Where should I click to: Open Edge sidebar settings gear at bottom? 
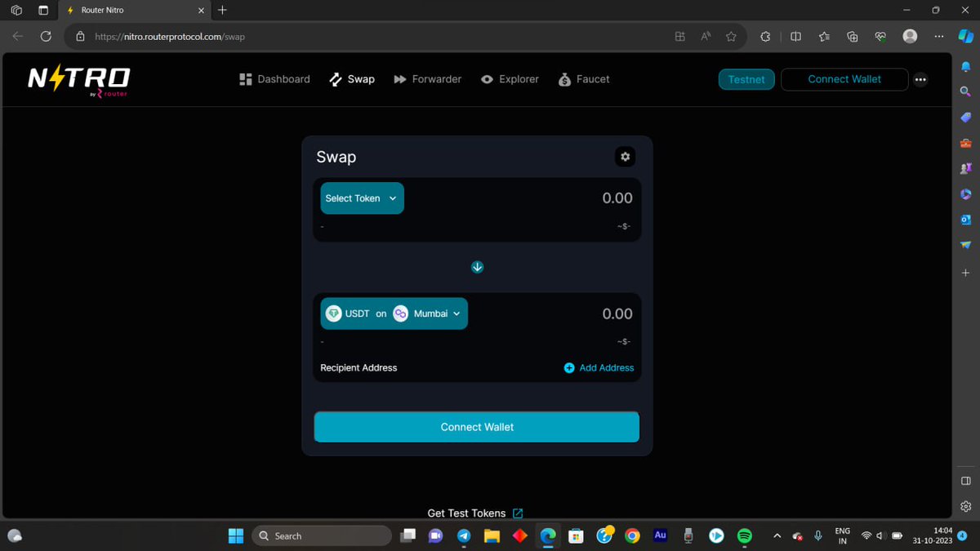pyautogui.click(x=965, y=506)
